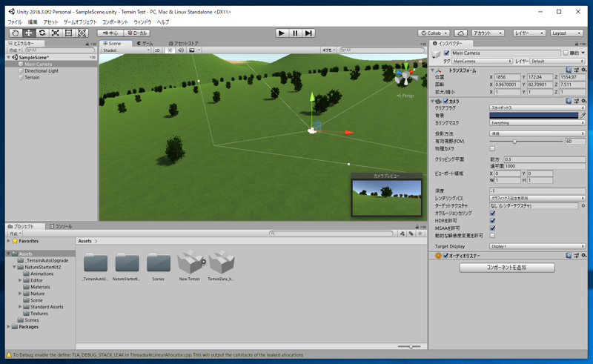Open Transform component help icon
The height and width of the screenshot is (364, 593).
[x=569, y=70]
